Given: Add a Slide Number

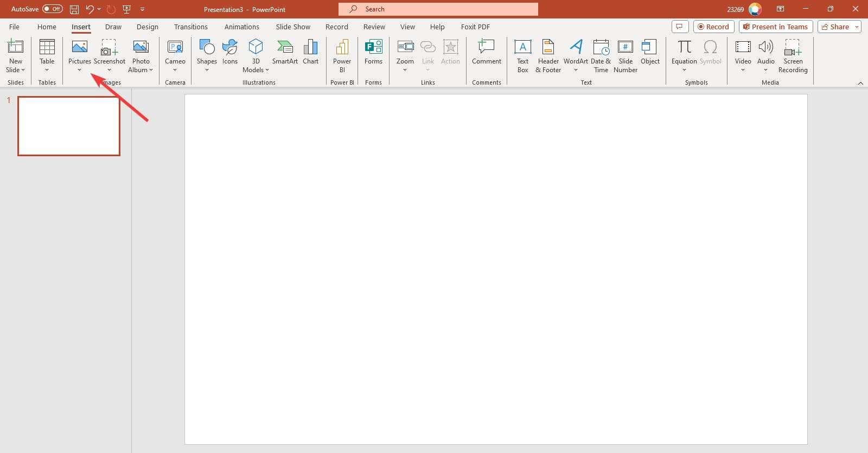Looking at the screenshot, I should (x=625, y=55).
